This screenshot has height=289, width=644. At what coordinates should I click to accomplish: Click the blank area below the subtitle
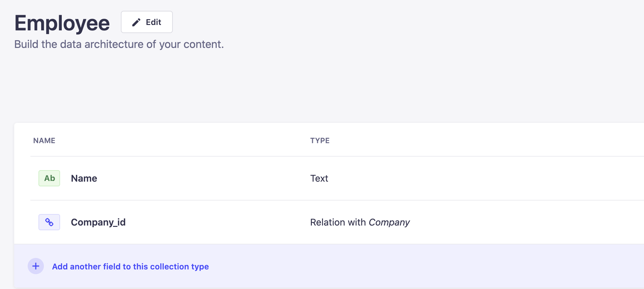click(304, 84)
